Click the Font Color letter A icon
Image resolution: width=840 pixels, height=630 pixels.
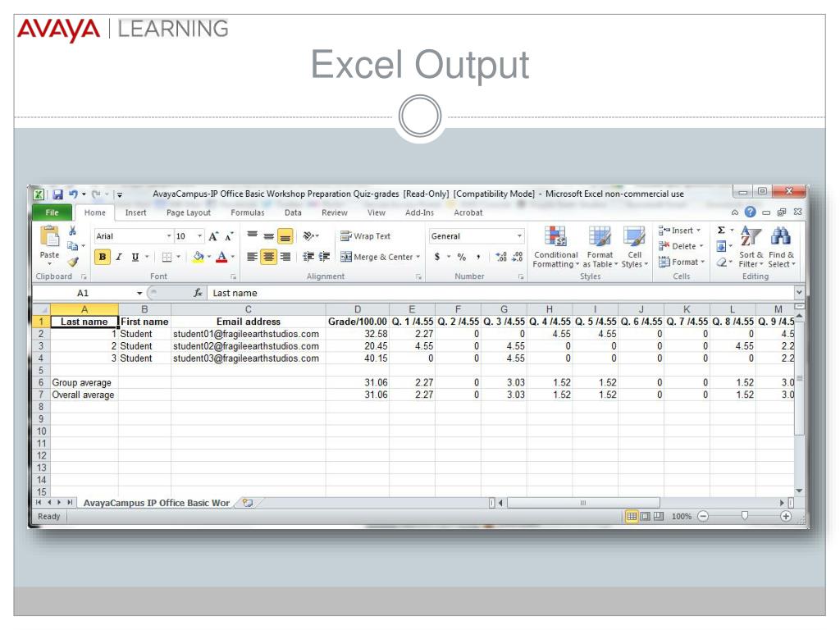tap(221, 257)
